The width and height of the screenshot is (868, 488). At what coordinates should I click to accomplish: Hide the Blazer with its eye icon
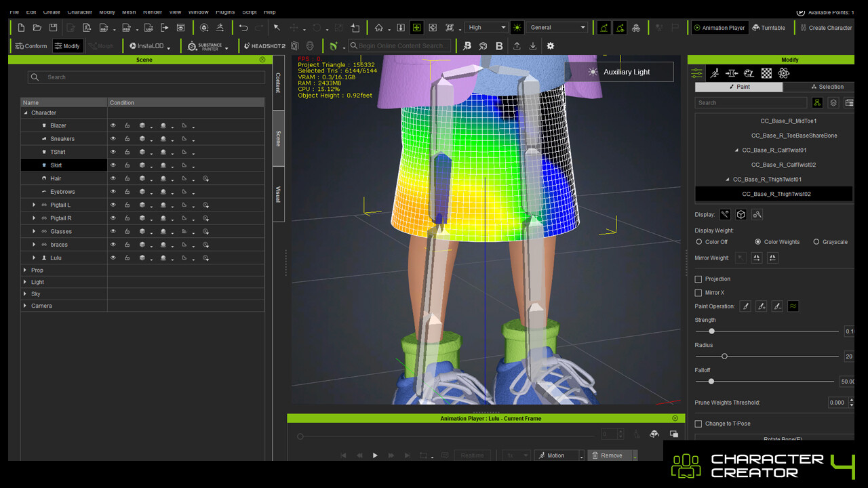pos(113,125)
